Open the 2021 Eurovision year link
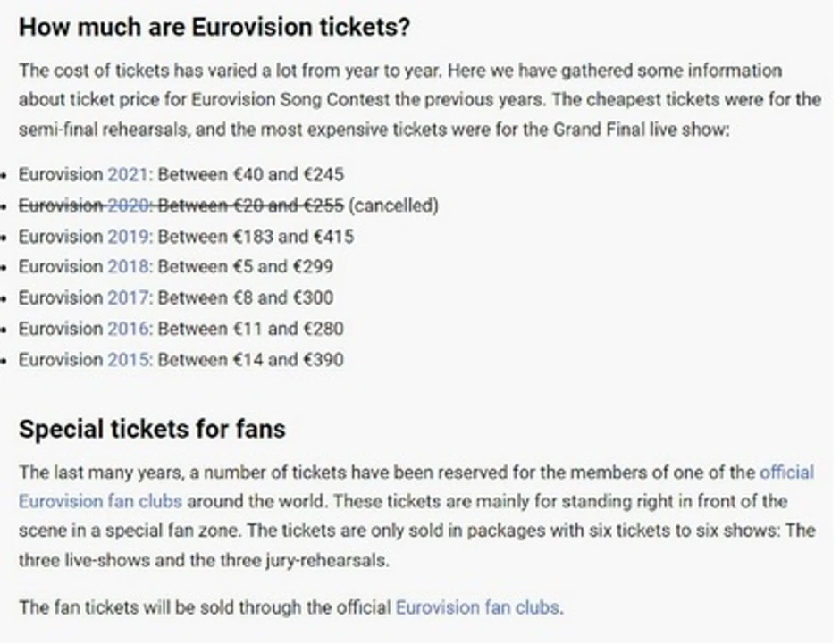 click(x=127, y=175)
